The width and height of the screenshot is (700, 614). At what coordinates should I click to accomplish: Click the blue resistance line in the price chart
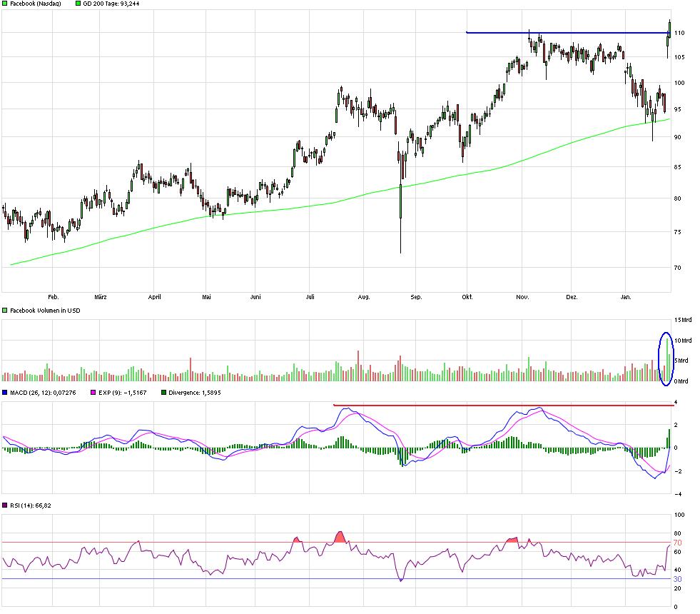[564, 31]
